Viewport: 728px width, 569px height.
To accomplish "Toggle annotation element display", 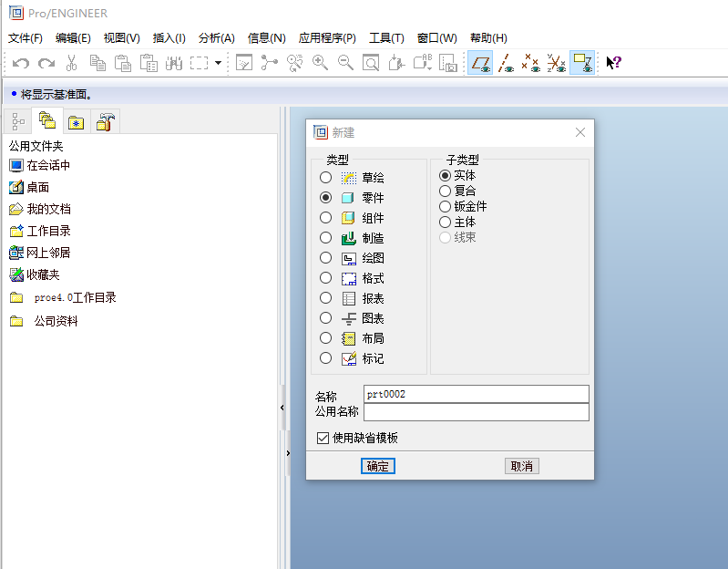I will 582,63.
